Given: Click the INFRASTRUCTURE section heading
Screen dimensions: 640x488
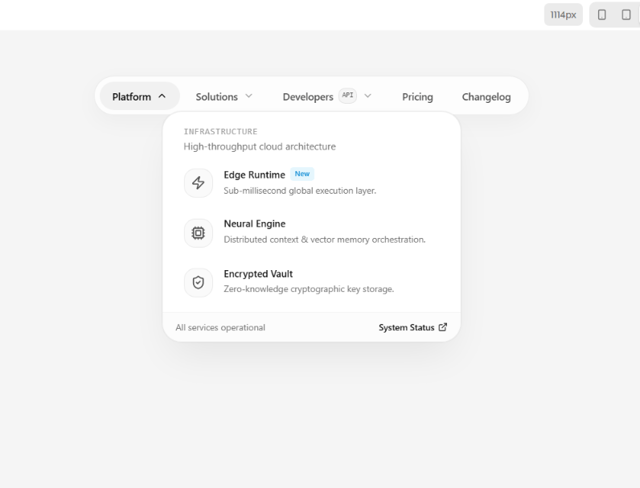Looking at the screenshot, I should [x=220, y=131].
